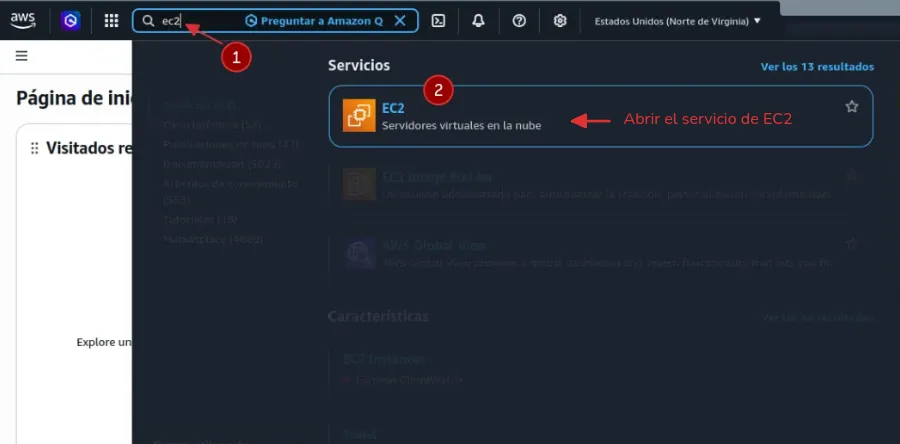Toggle the hamburger navigation menu
Screen dimensions: 900x444
pos(22,56)
